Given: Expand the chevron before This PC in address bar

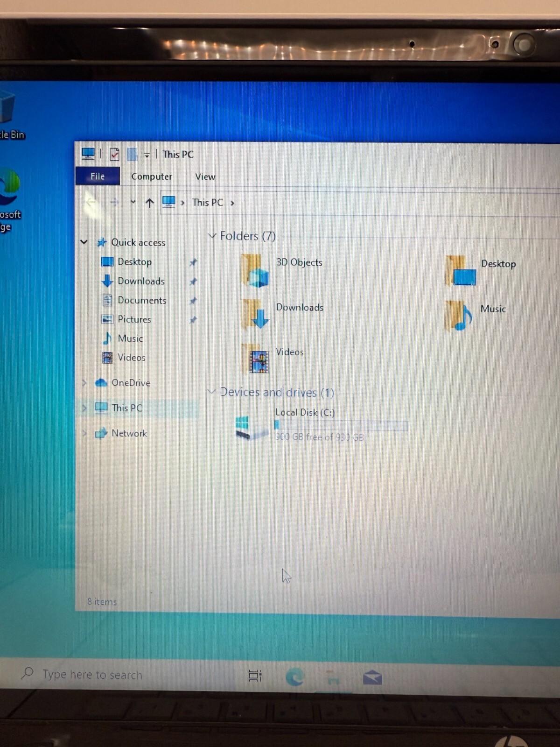Looking at the screenshot, I should [x=182, y=203].
